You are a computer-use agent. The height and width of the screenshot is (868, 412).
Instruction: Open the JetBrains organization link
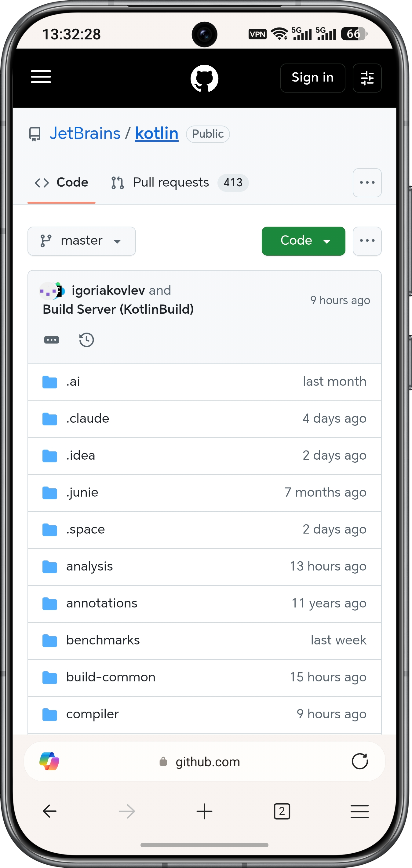click(85, 133)
